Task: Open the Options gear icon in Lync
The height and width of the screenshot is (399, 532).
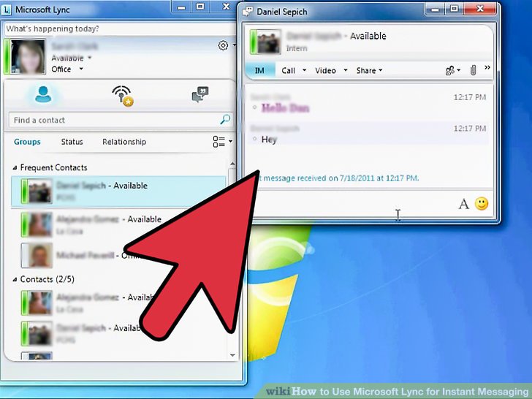Action: coord(223,45)
